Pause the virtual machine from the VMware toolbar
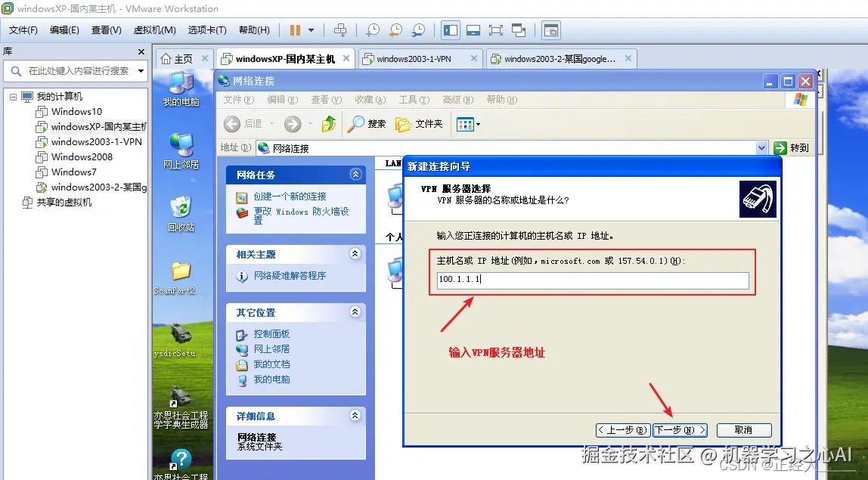This screenshot has width=868, height=480. pos(295,30)
